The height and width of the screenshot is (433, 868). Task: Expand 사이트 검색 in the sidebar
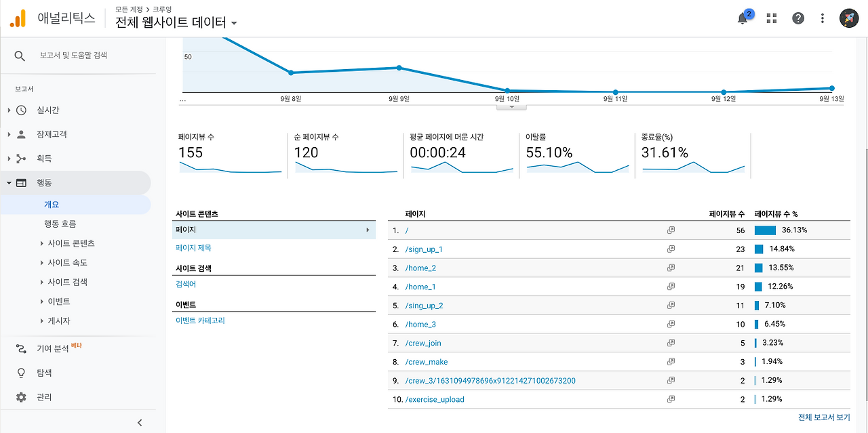(42, 282)
